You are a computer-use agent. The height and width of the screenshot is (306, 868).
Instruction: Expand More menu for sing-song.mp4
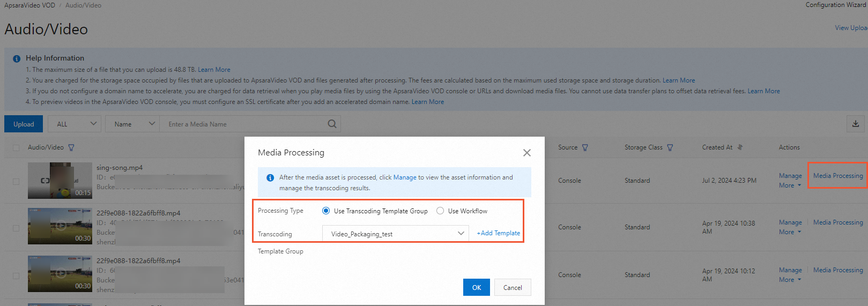pyautogui.click(x=790, y=185)
